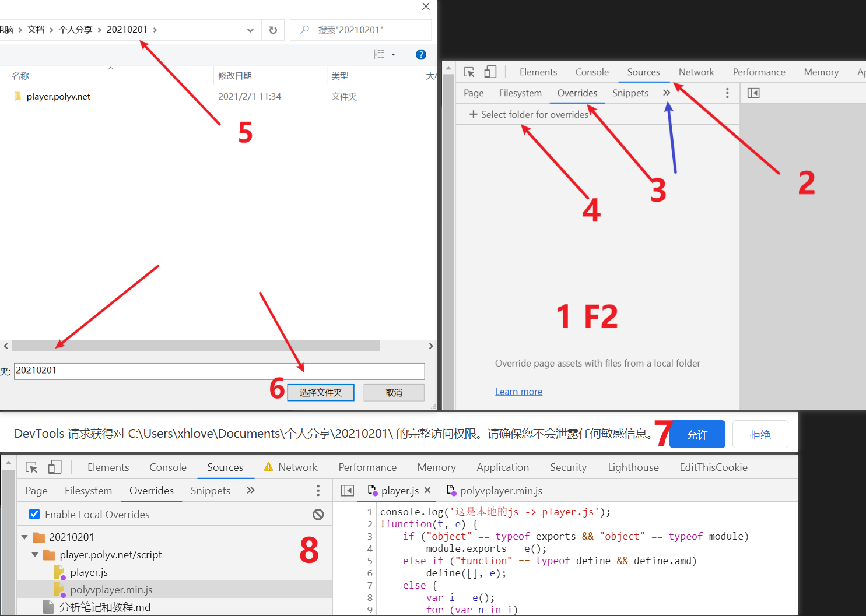The height and width of the screenshot is (616, 866).
Task: Click the scroll left arrow of file list
Action: tap(6, 346)
